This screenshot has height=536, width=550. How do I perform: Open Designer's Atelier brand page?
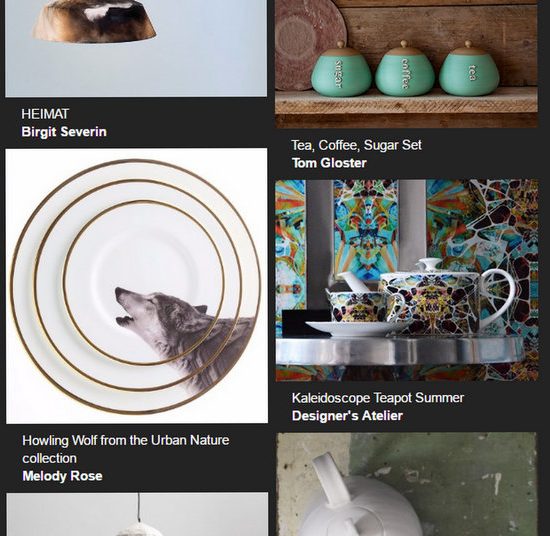click(x=347, y=416)
